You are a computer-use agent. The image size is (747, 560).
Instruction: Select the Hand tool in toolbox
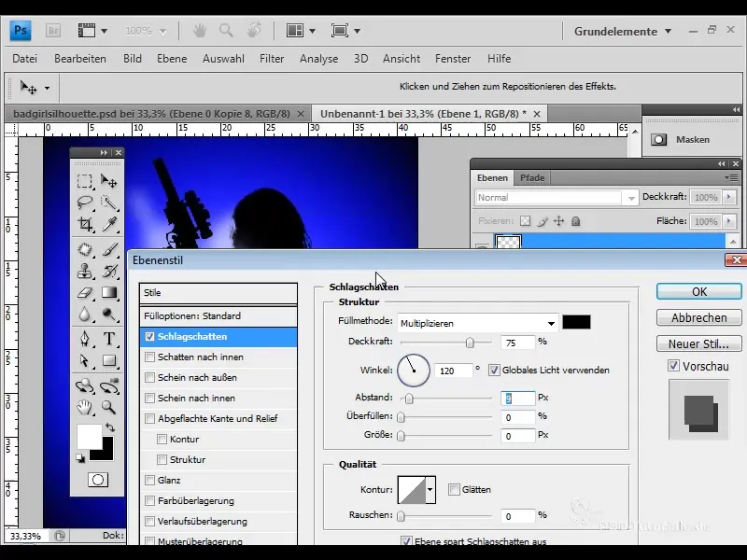click(x=85, y=407)
